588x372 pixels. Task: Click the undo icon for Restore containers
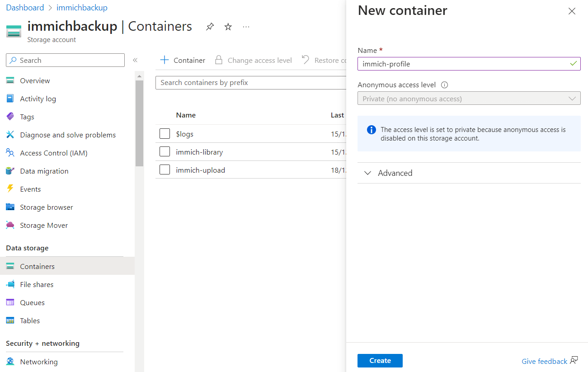[x=306, y=60]
